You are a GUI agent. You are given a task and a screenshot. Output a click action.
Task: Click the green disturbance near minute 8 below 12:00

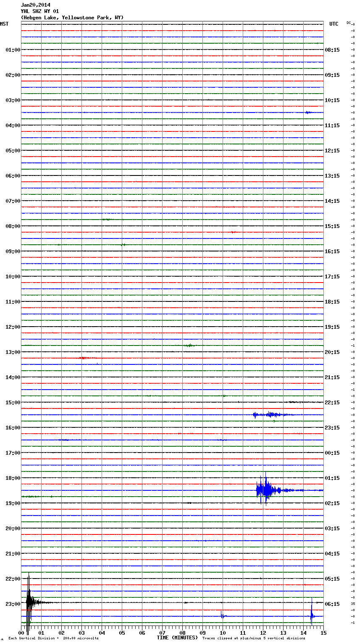tap(190, 346)
